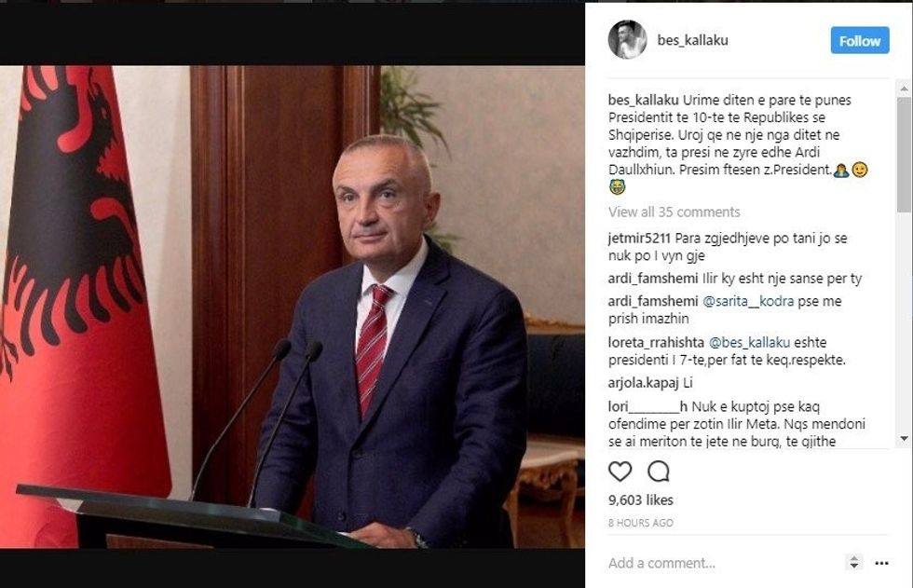The height and width of the screenshot is (588, 913).
Task: Click the comments scrollbar down arrow
Action: [x=904, y=438]
